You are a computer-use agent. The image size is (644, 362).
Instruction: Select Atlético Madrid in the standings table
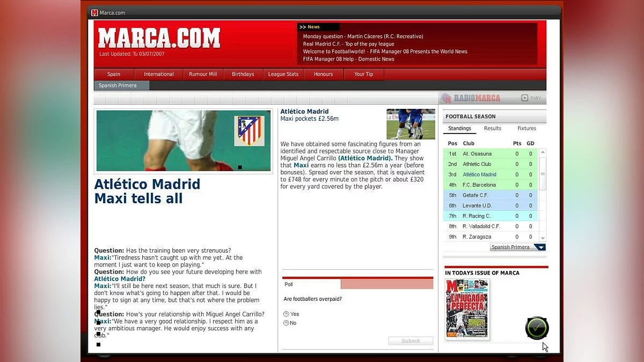point(491,174)
